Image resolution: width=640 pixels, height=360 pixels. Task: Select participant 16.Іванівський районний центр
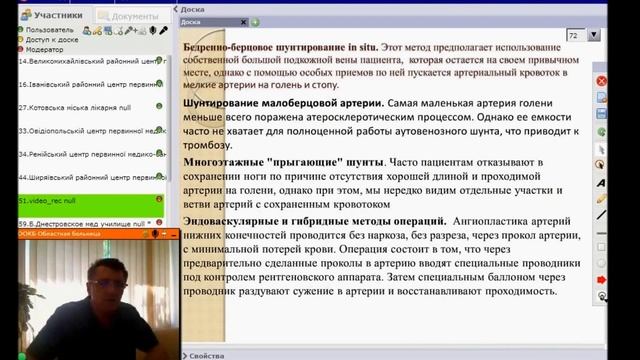(x=91, y=84)
